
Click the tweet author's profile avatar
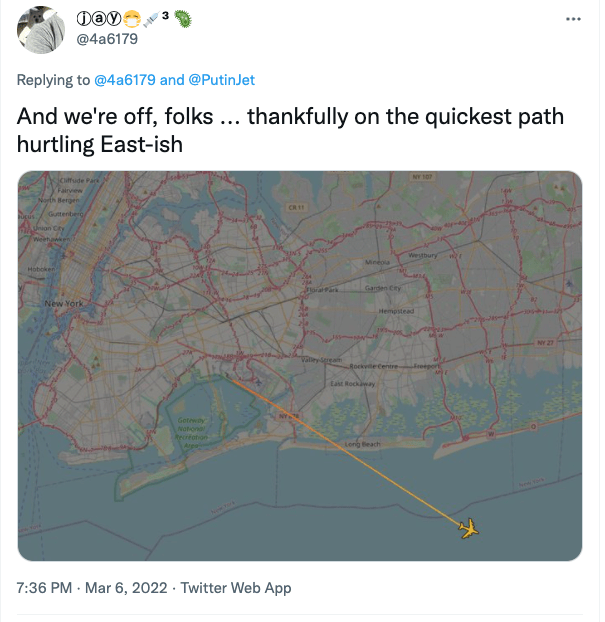tap(41, 34)
